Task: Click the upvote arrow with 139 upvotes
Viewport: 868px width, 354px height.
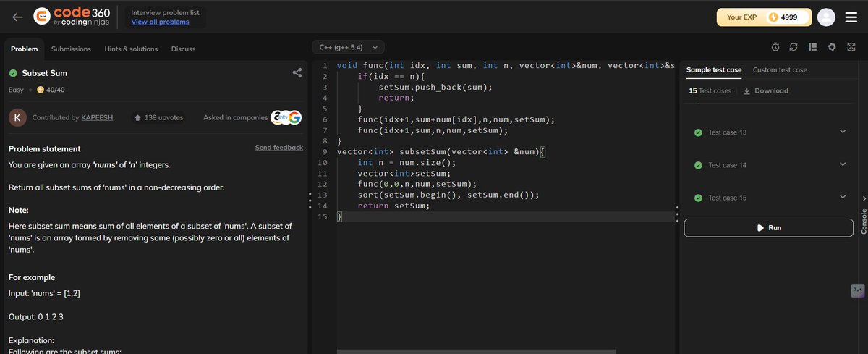Action: pos(137,117)
